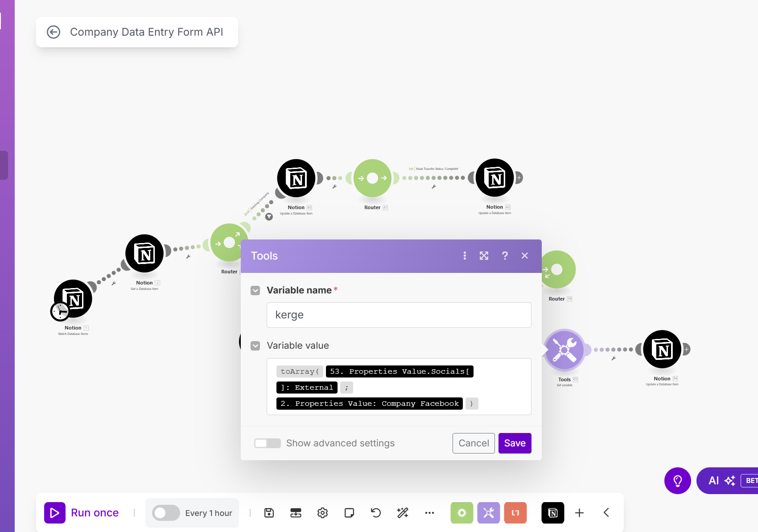Click the toArray( function pill

point(300,371)
